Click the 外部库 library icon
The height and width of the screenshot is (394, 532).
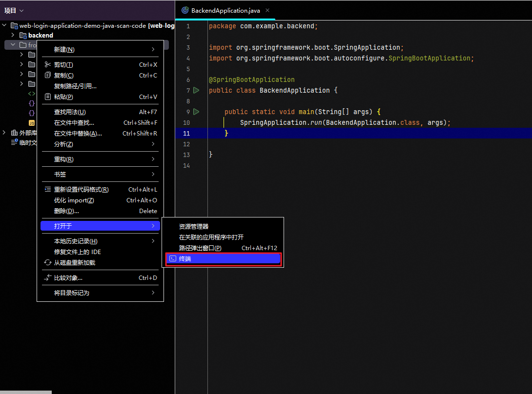[14, 133]
